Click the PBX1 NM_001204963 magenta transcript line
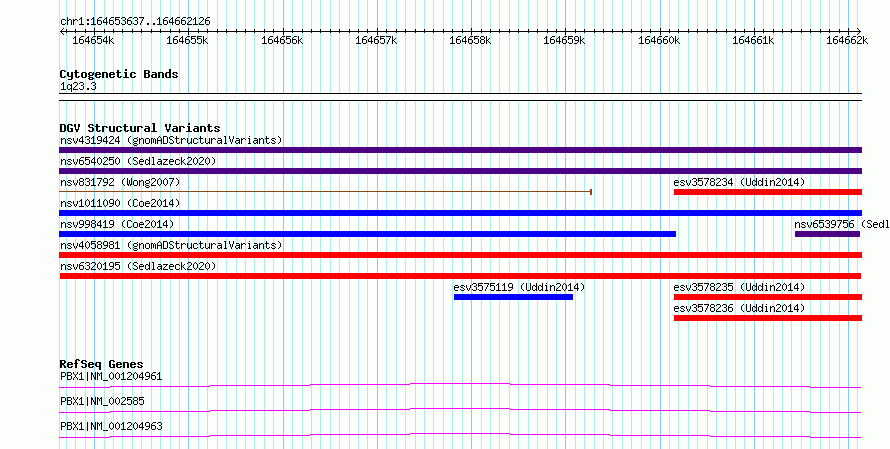 click(460, 435)
